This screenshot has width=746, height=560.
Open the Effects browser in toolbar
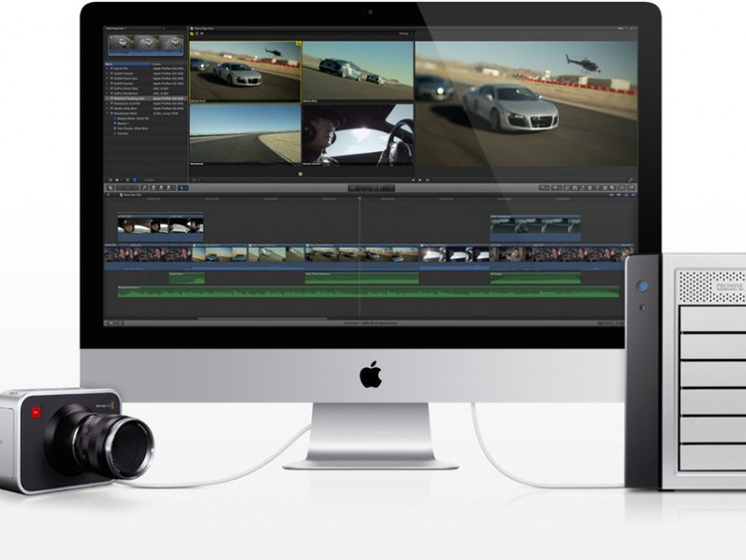tap(567, 188)
